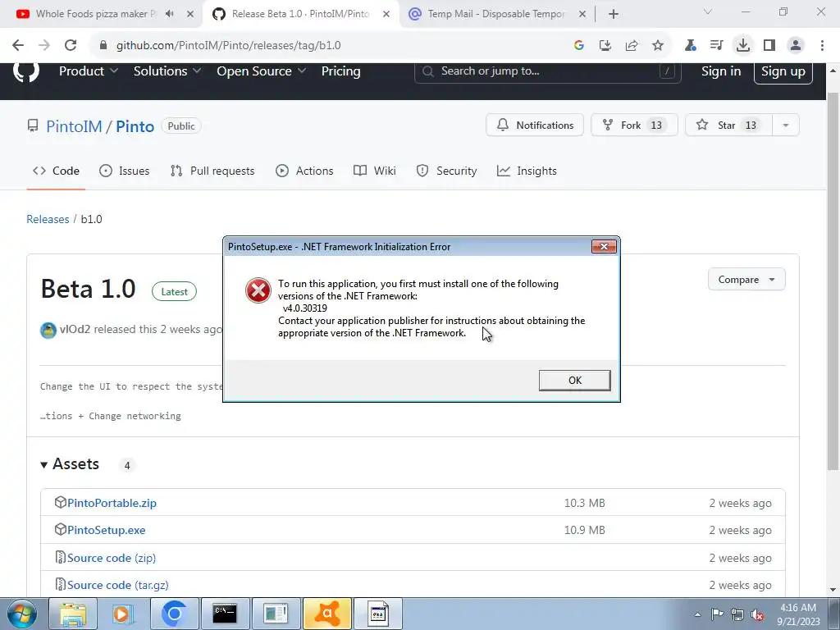Viewport: 840px width, 630px height.
Task: Download Source code (zip)
Action: click(x=112, y=558)
